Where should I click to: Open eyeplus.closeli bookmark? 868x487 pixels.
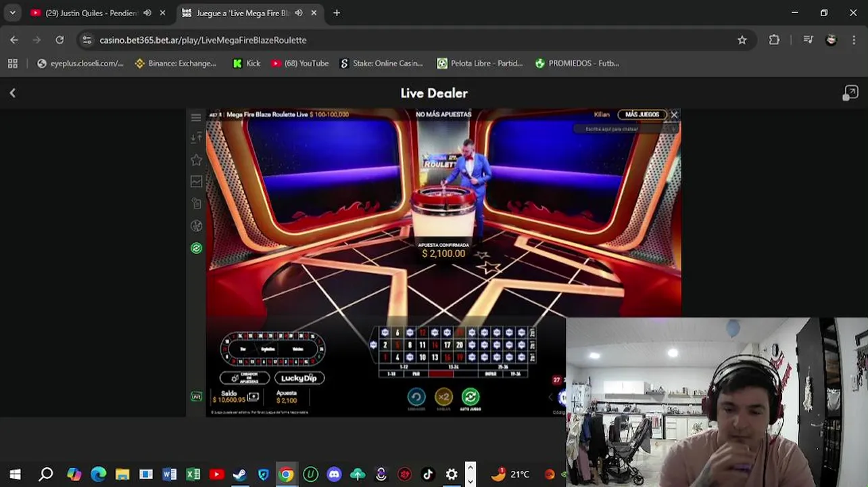click(80, 64)
